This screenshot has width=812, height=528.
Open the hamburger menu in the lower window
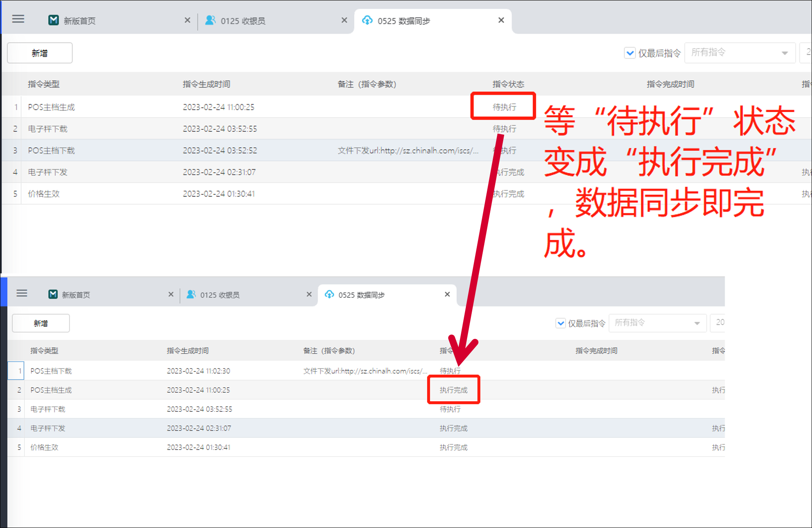22,293
